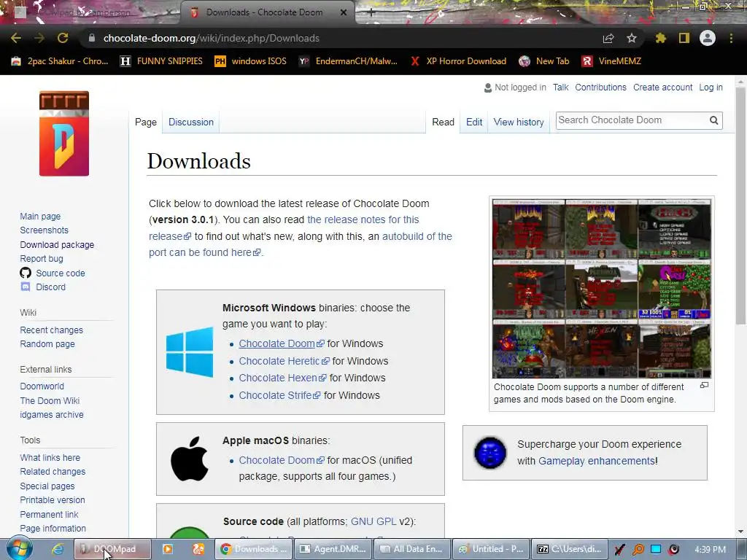Open FUNNY SNIPPIES bookmark

(x=161, y=61)
